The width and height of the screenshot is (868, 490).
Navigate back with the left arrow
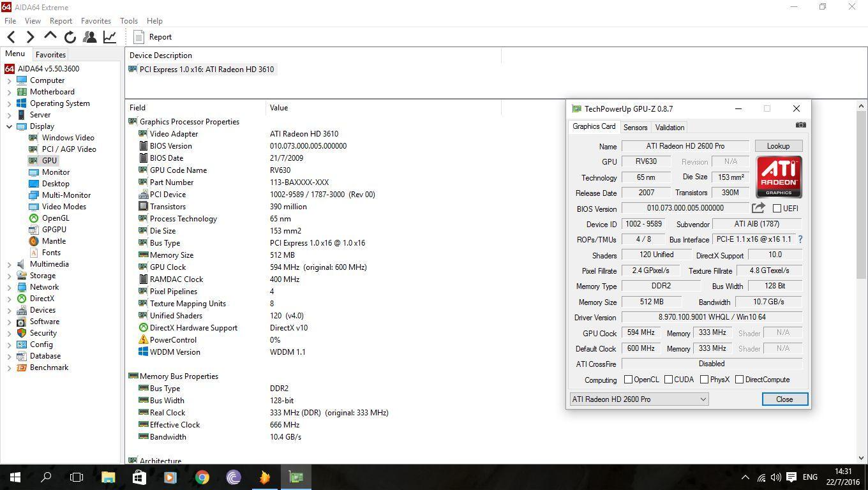(11, 37)
